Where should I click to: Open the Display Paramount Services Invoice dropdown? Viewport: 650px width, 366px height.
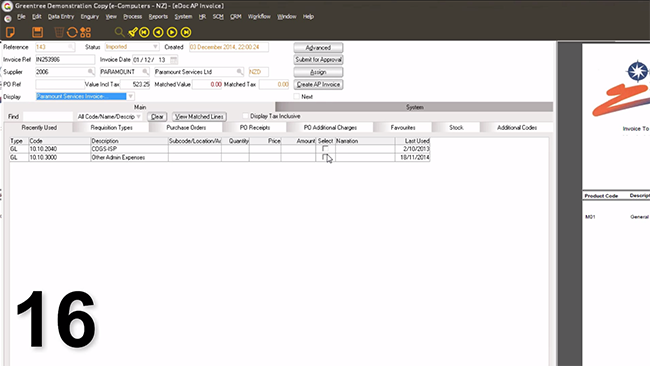click(130, 96)
